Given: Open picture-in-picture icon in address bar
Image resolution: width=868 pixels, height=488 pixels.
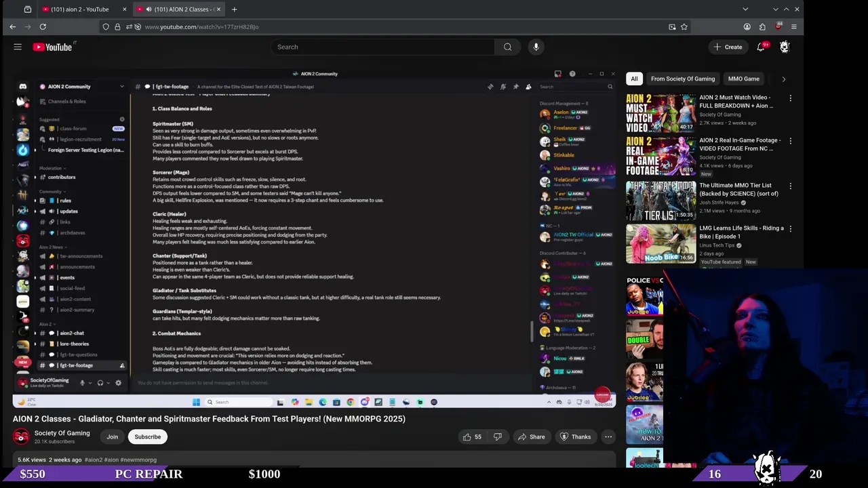Looking at the screenshot, I should point(672,26).
